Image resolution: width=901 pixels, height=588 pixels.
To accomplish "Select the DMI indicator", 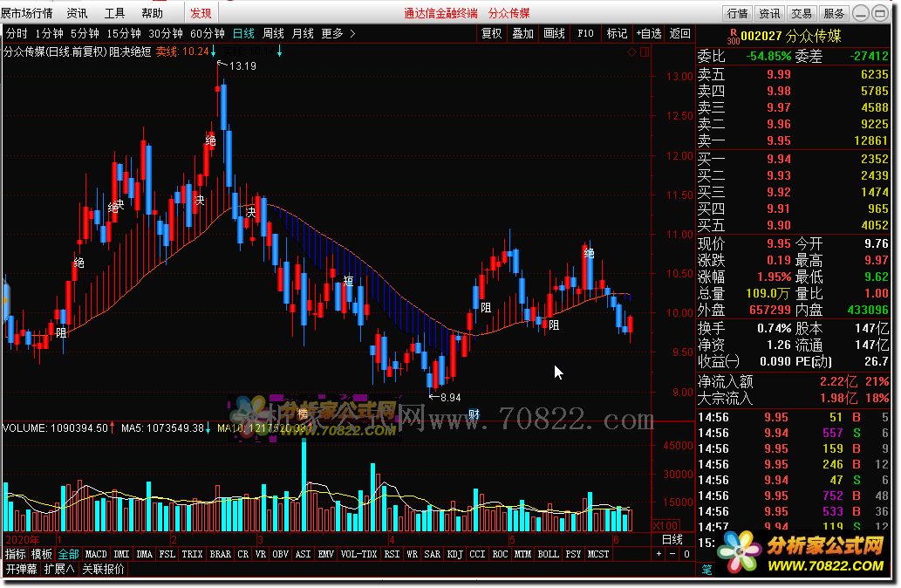I will pos(122,554).
